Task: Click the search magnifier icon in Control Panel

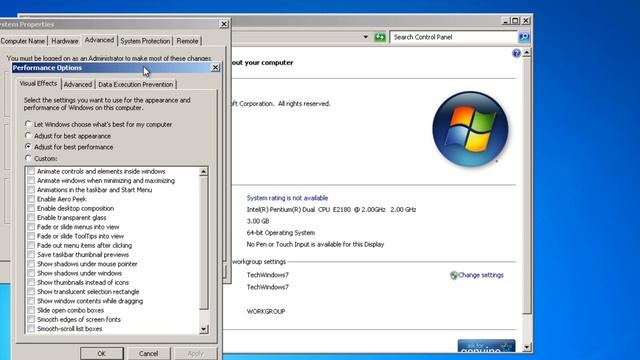Action: point(524,37)
